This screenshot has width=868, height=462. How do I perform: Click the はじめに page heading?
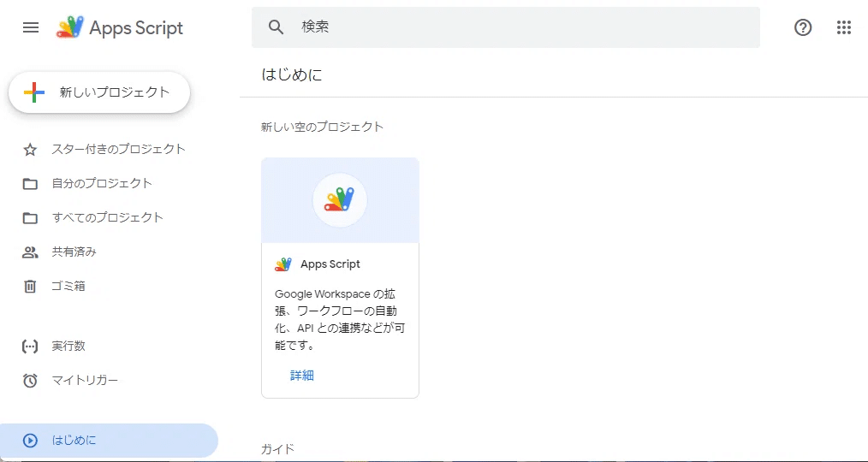tap(292, 74)
